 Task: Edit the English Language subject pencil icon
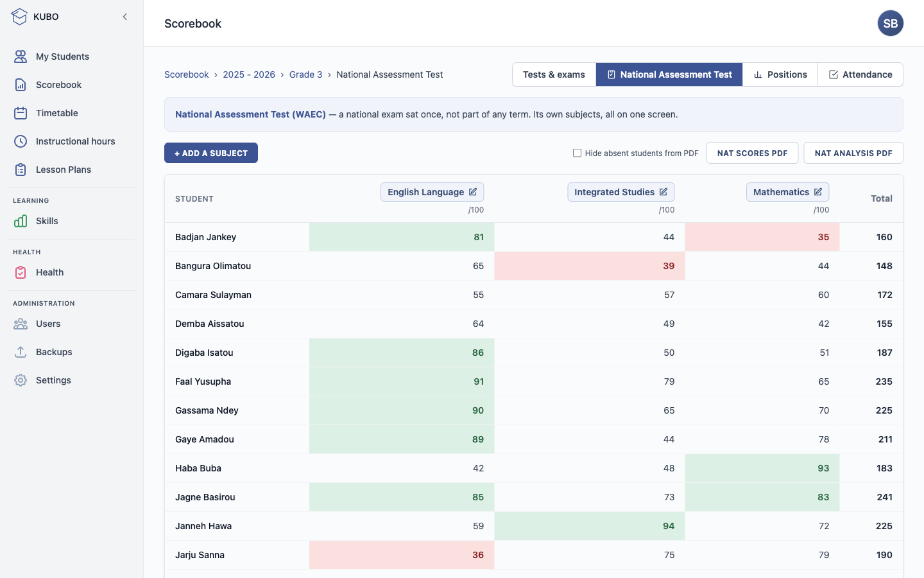473,192
